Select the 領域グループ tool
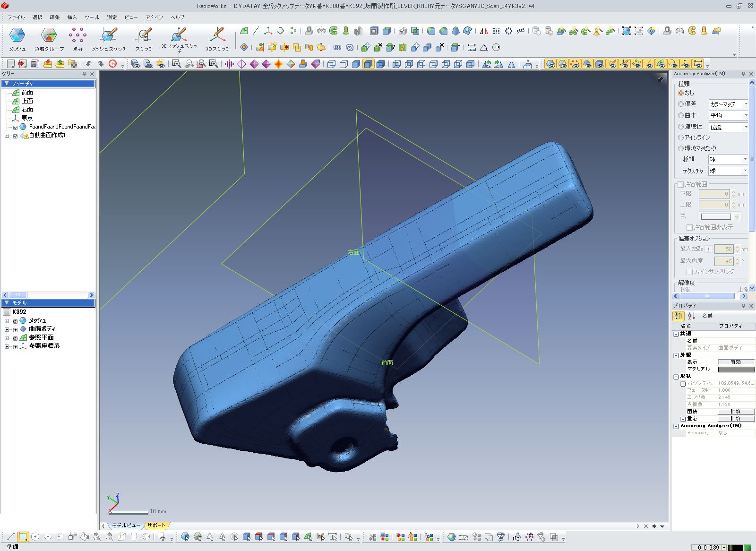Image resolution: width=756 pixels, height=551 pixels. pos(49,39)
